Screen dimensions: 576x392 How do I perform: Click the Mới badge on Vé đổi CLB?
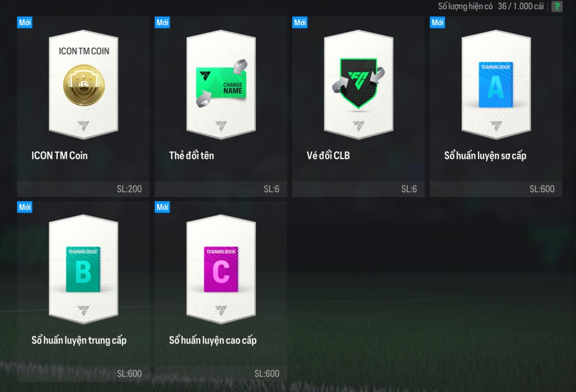pyautogui.click(x=300, y=22)
